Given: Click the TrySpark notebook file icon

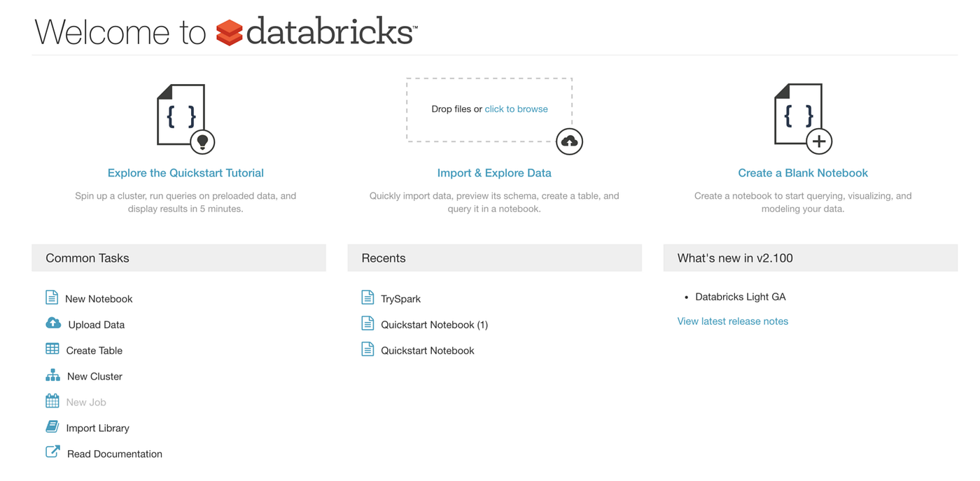Looking at the screenshot, I should point(367,298).
